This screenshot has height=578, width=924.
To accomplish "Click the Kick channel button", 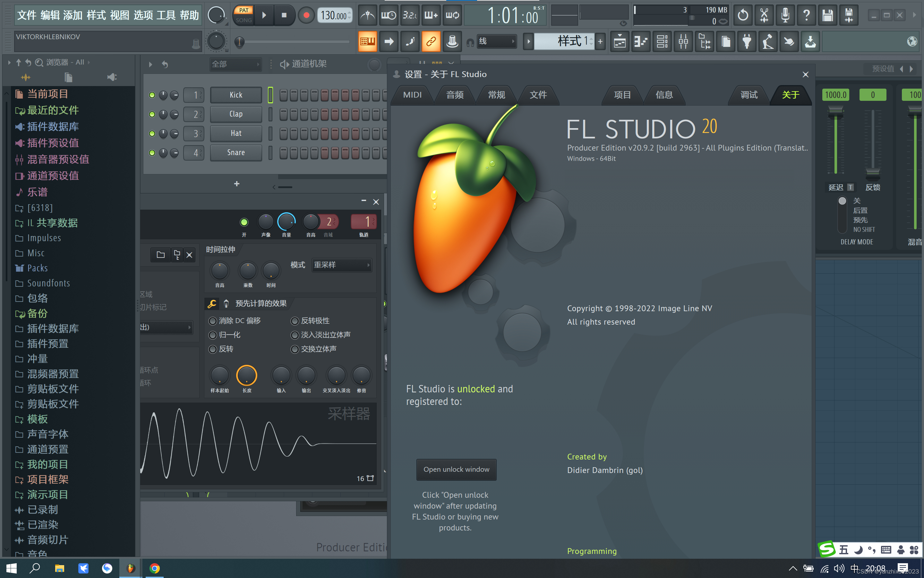I will (236, 95).
